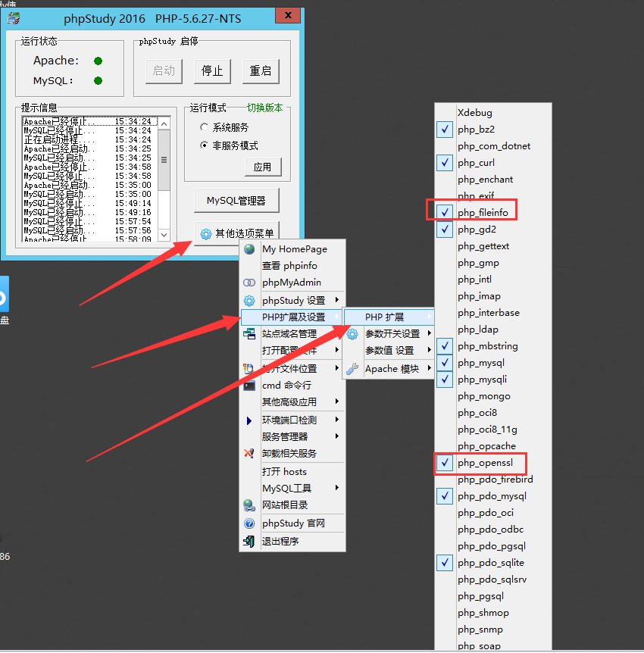Image resolution: width=644 pixels, height=653 pixels.
Task: Enable the php_mongo extension
Action: (493, 396)
